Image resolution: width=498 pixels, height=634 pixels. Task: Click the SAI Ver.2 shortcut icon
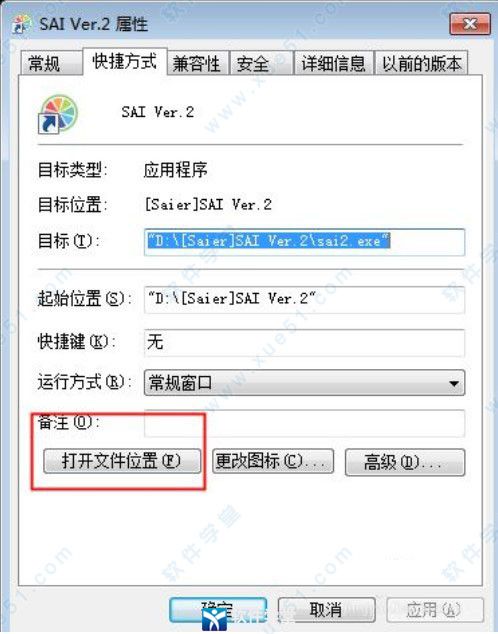tap(57, 114)
